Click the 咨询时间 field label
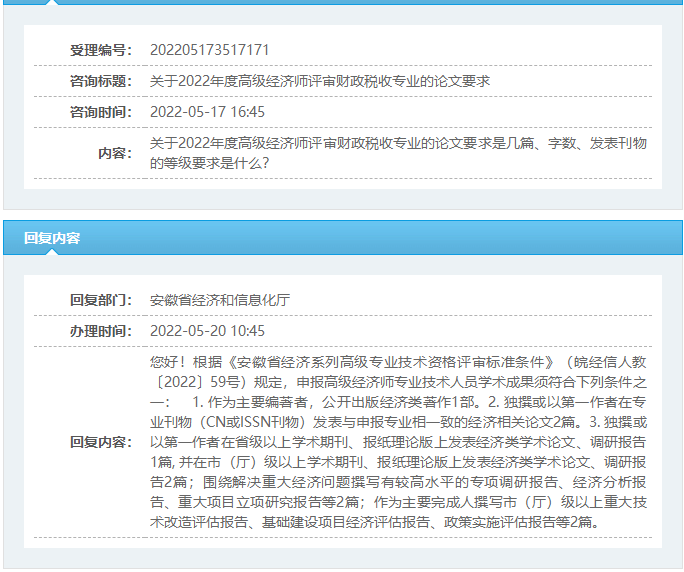 click(x=100, y=112)
